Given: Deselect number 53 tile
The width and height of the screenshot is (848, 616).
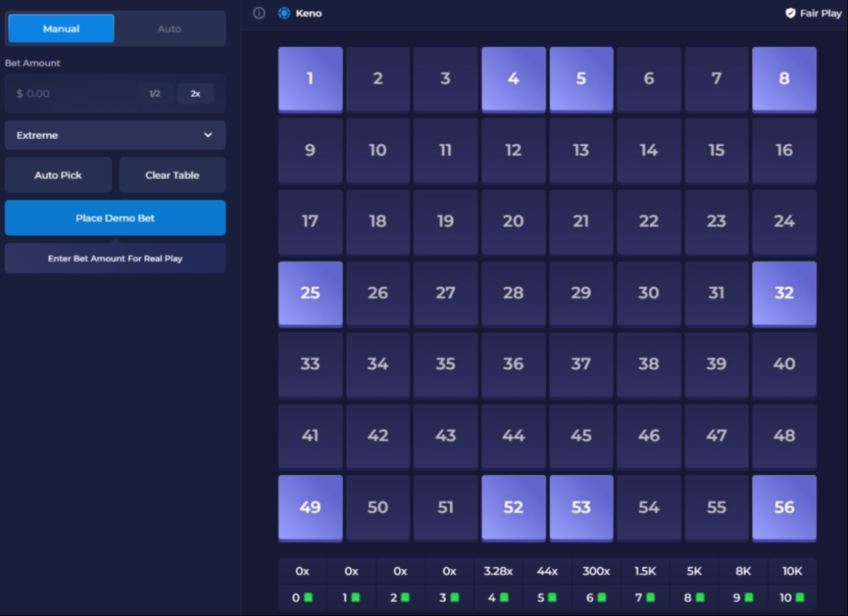Looking at the screenshot, I should (x=581, y=508).
